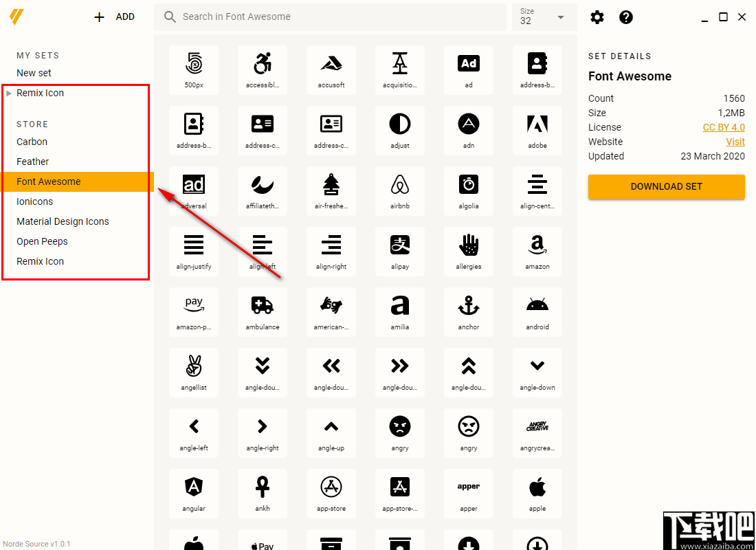Select the ambulance icon
Image resolution: width=756 pixels, height=550 pixels.
(263, 312)
